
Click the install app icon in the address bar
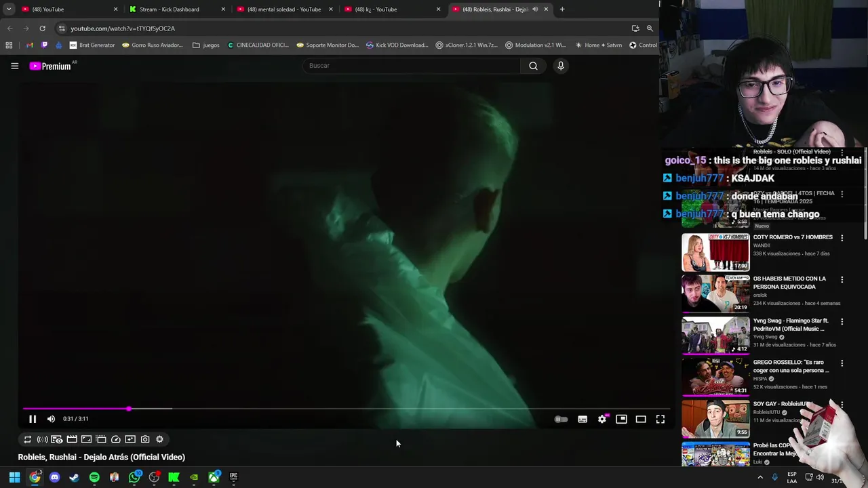[x=635, y=28]
